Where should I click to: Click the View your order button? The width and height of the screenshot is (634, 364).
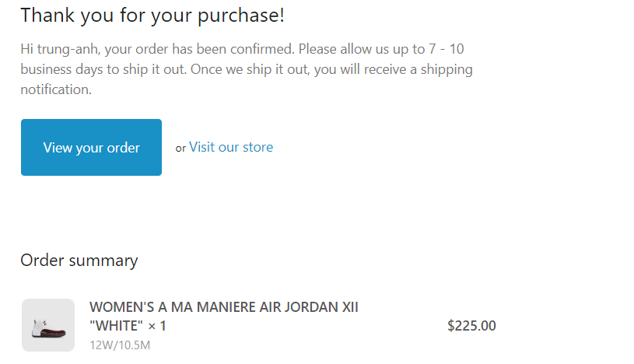click(91, 148)
